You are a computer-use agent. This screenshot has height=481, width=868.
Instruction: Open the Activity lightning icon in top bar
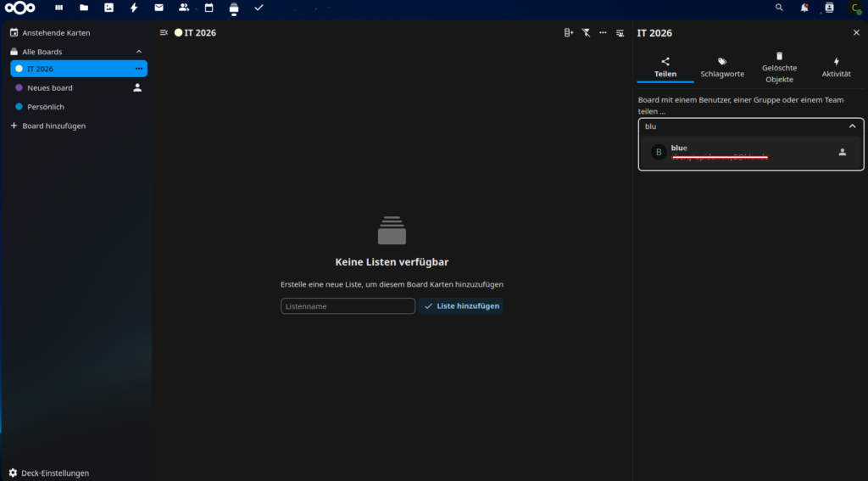[134, 8]
